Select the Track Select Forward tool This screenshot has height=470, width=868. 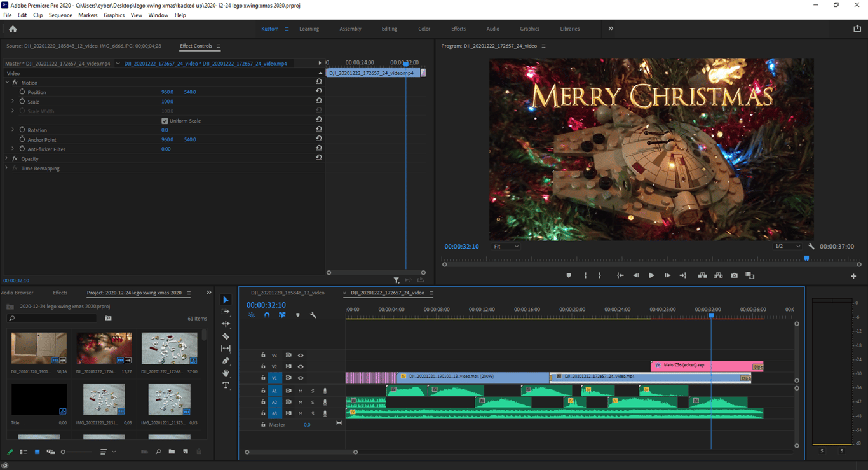(226, 312)
